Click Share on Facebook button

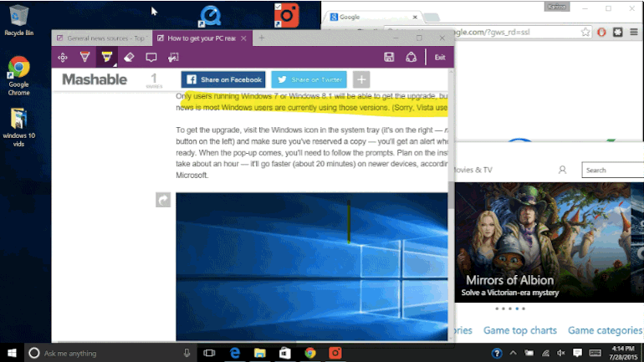point(223,79)
